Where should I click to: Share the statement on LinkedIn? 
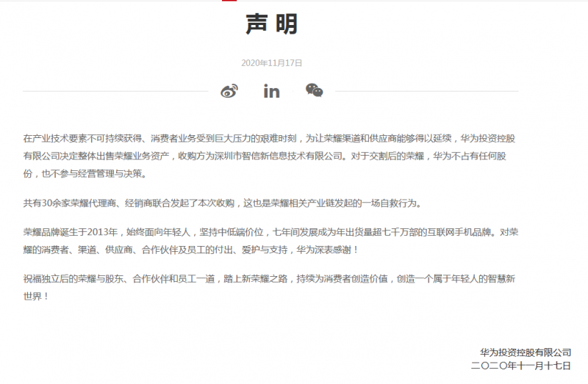[x=271, y=91]
